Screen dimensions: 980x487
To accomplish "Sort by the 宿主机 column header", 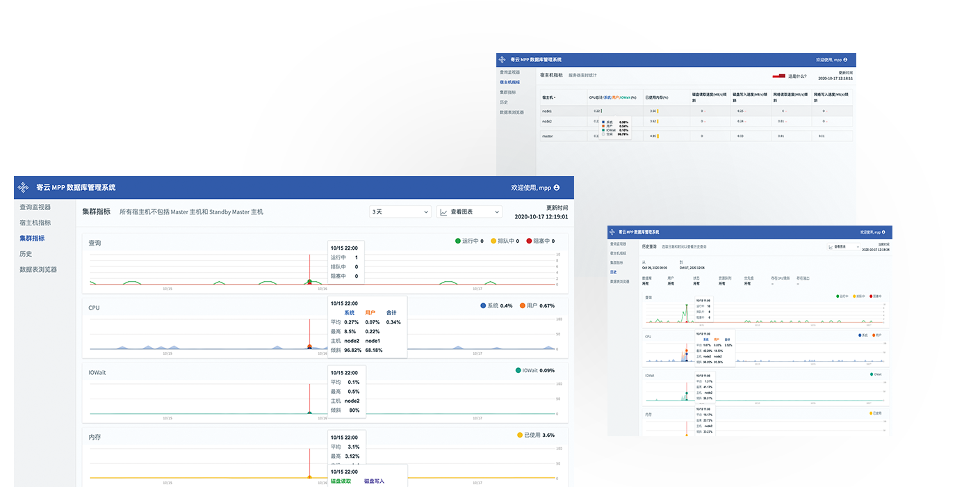I will tap(548, 97).
